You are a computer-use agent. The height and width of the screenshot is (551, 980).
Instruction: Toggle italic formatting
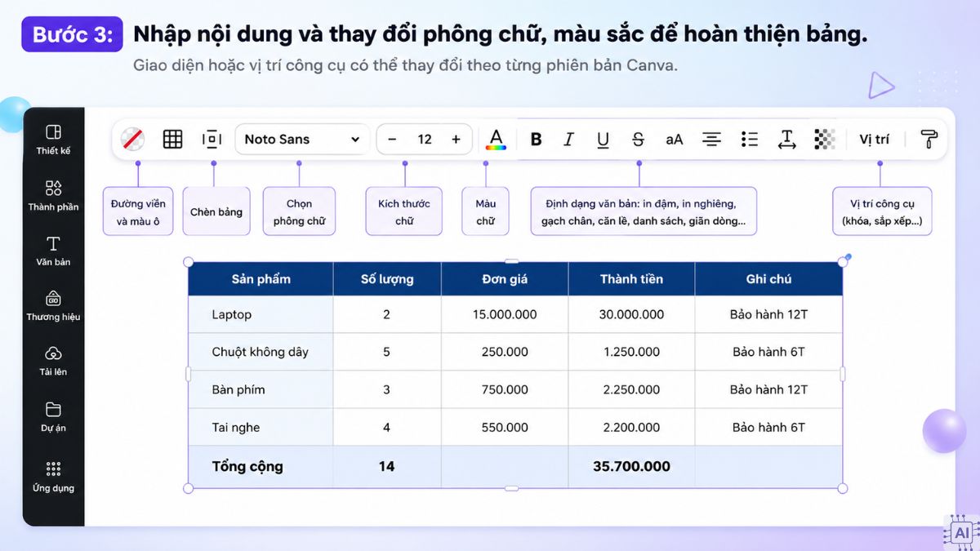(x=569, y=140)
